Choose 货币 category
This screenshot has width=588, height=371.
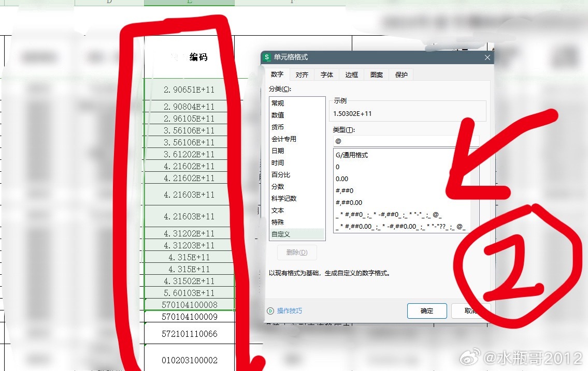point(297,127)
